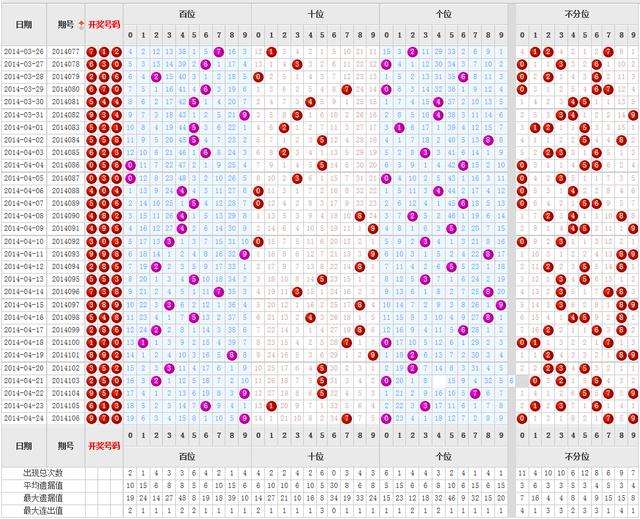Select the 百位 section header at top

pyautogui.click(x=187, y=14)
